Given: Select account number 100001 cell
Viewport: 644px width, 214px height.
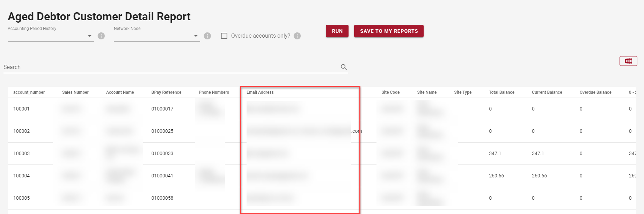Looking at the screenshot, I should tap(21, 109).
